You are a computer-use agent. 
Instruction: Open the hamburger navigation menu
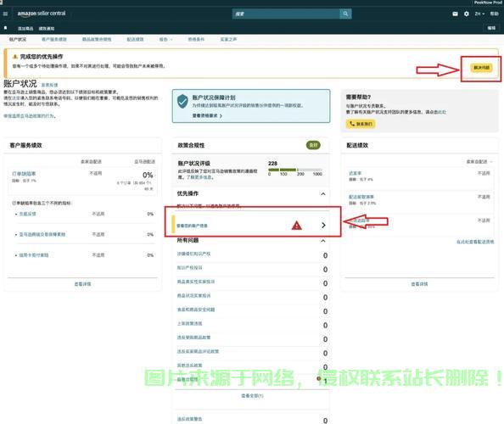5,14
